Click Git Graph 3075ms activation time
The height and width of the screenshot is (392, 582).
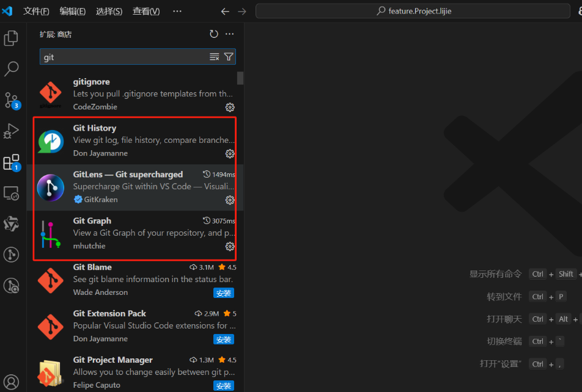[x=219, y=220]
